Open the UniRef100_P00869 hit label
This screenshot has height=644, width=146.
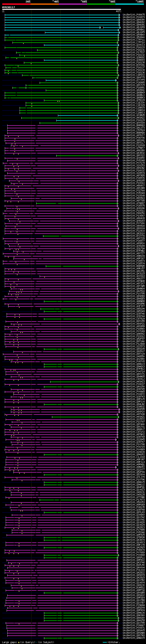click(134, 450)
